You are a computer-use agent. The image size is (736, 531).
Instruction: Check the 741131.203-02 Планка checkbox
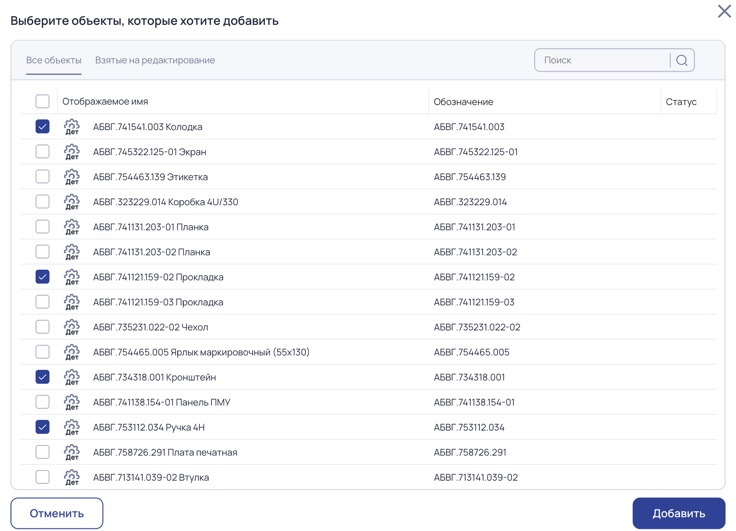(x=42, y=252)
